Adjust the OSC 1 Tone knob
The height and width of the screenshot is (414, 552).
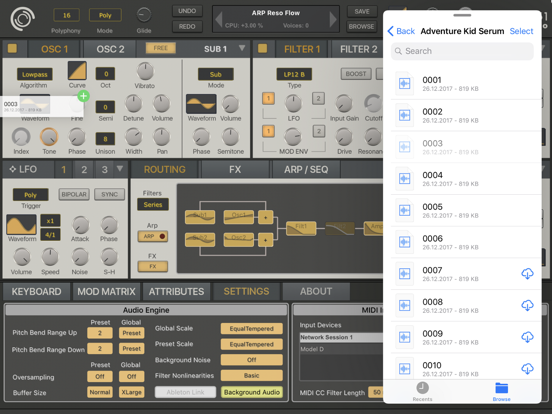49,137
